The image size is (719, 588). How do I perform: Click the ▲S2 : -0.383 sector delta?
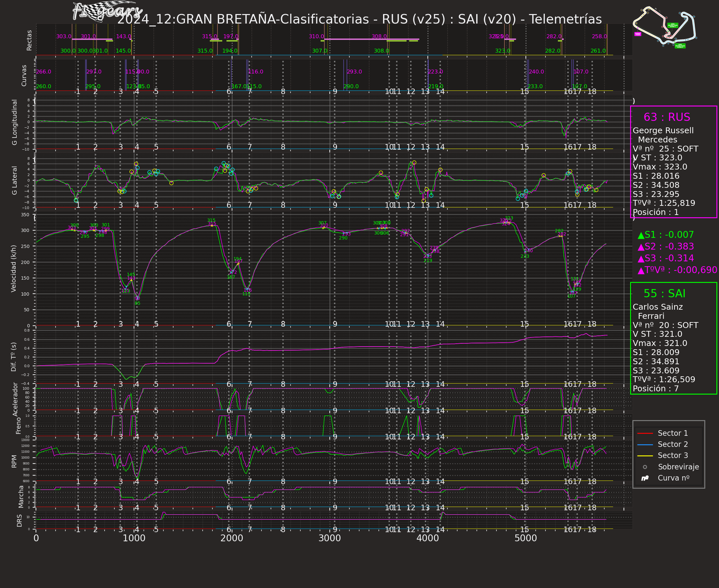(665, 247)
